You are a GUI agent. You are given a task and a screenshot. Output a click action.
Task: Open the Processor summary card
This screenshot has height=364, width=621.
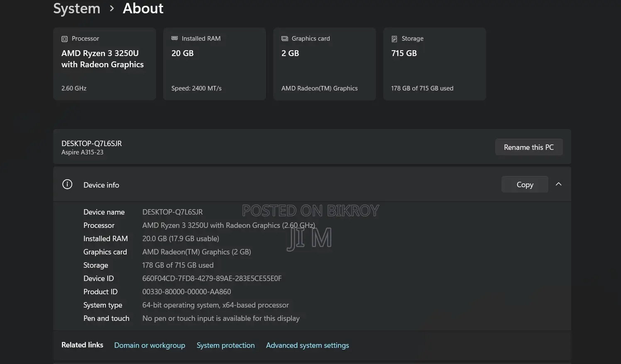[x=105, y=64]
